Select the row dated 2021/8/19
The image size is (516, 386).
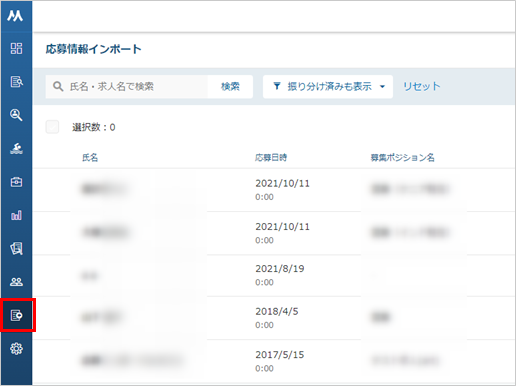[x=274, y=276]
